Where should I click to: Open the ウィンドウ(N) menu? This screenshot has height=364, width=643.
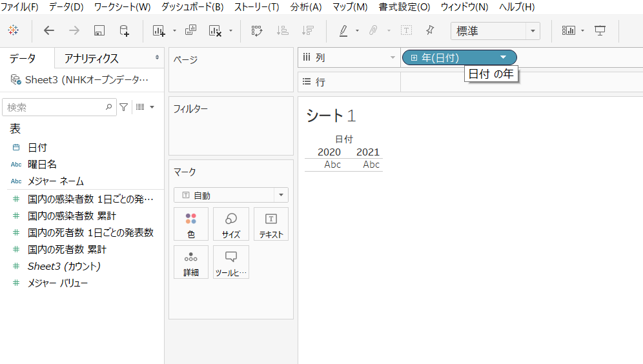pos(464,7)
